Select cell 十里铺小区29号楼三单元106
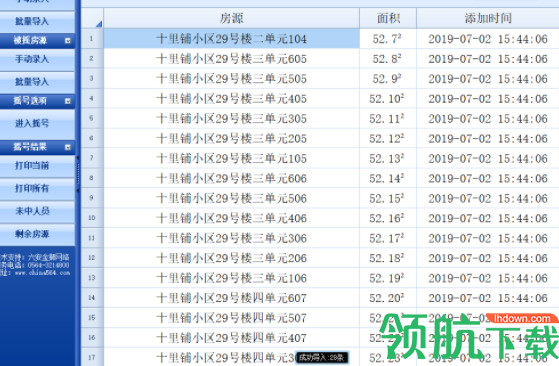 [231, 278]
